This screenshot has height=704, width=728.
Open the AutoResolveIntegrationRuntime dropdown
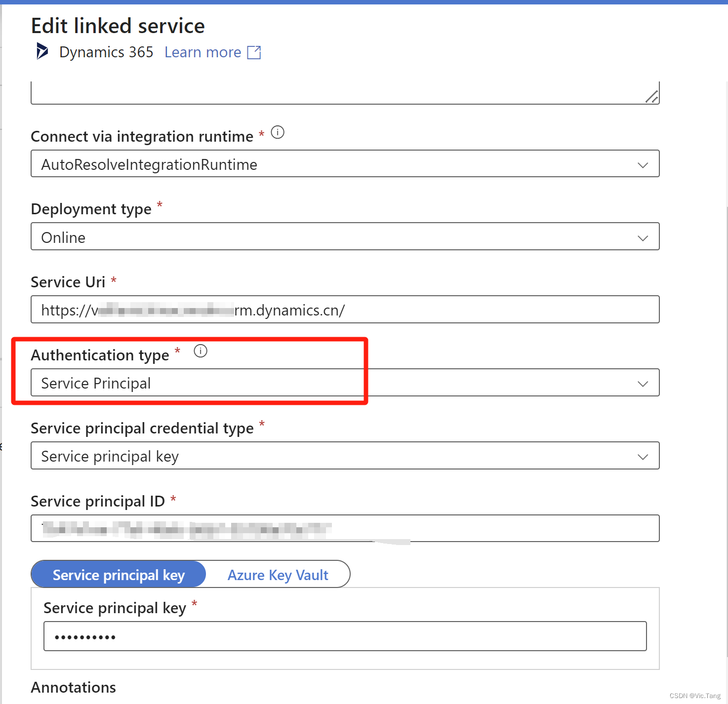click(x=346, y=164)
